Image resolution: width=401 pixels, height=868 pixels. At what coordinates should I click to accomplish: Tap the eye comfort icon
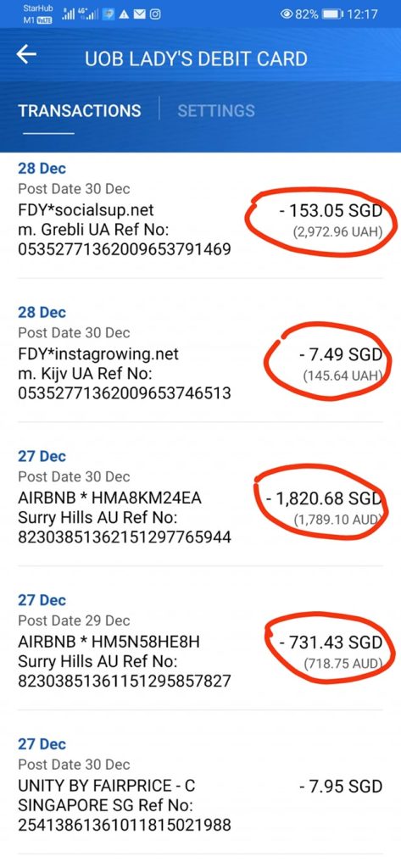[x=287, y=14]
